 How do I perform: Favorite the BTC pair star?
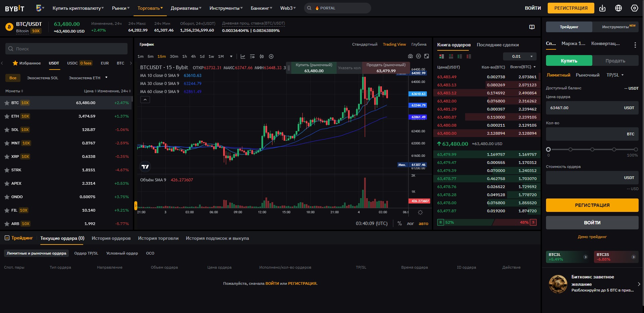click(7, 103)
